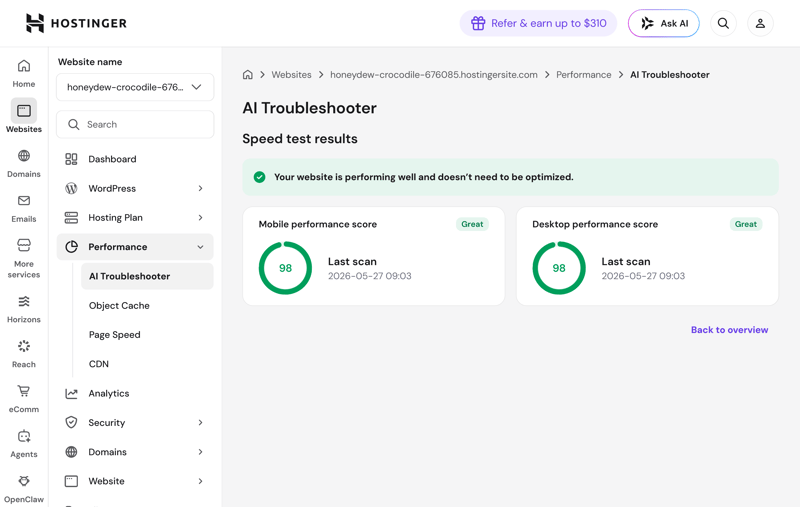Click the WordPress logo icon
The image size is (800, 507).
pos(71,188)
